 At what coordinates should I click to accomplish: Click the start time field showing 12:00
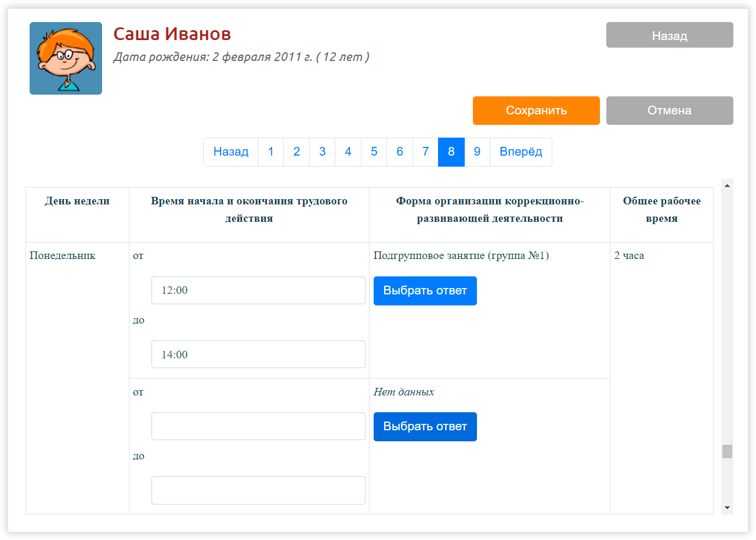click(x=258, y=290)
